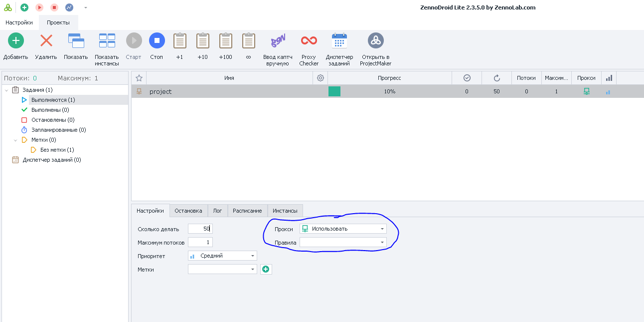
Task: Click the Максимум потоков input field
Action: pos(200,242)
